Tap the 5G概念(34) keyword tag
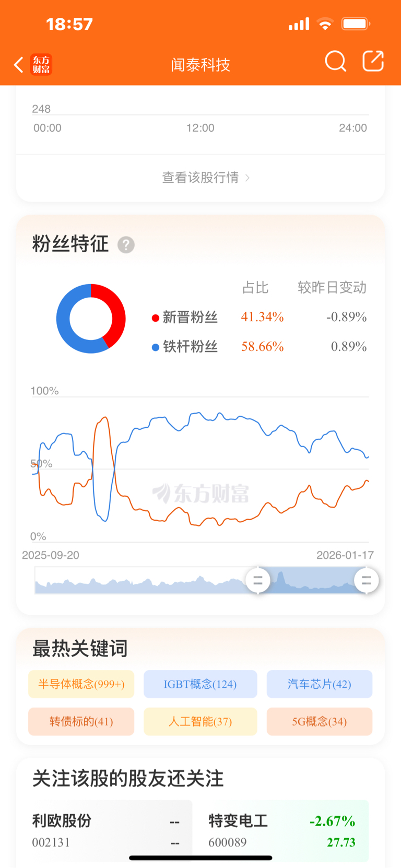This screenshot has height=868, width=401. point(320,722)
